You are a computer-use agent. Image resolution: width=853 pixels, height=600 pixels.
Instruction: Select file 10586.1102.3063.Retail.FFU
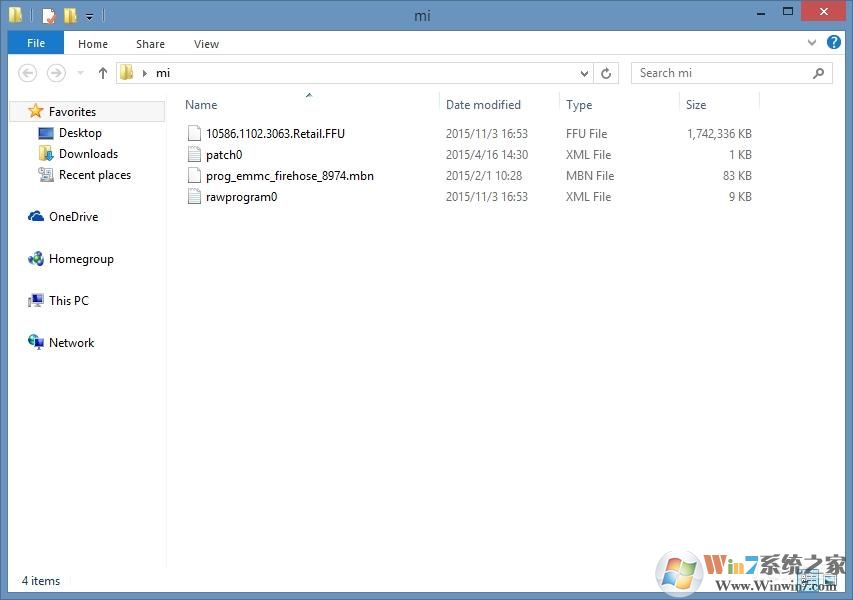275,134
